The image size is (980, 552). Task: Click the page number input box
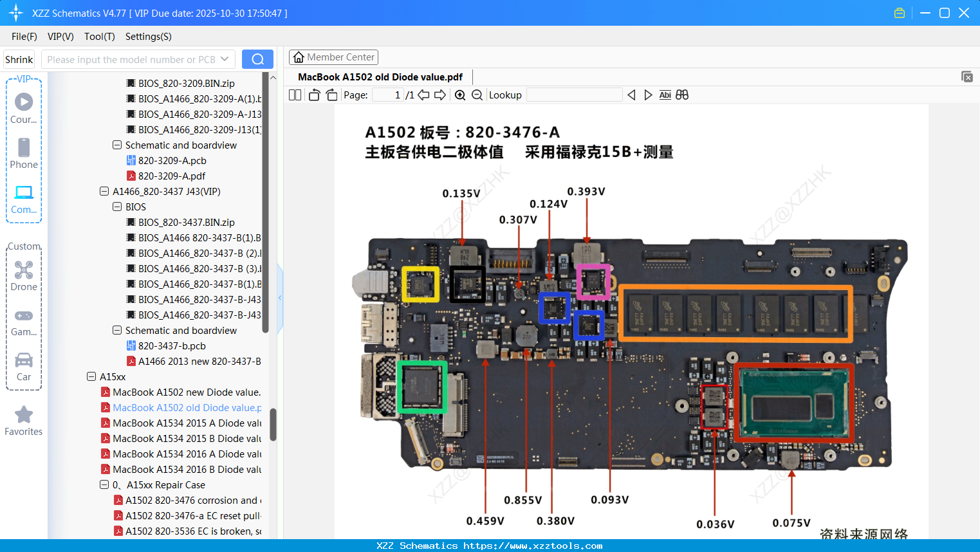tap(387, 95)
